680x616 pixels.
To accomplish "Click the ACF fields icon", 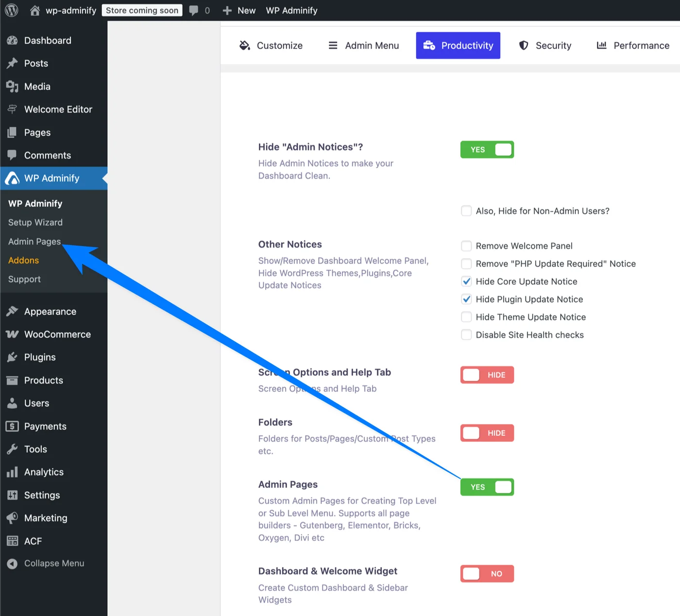I will [12, 541].
